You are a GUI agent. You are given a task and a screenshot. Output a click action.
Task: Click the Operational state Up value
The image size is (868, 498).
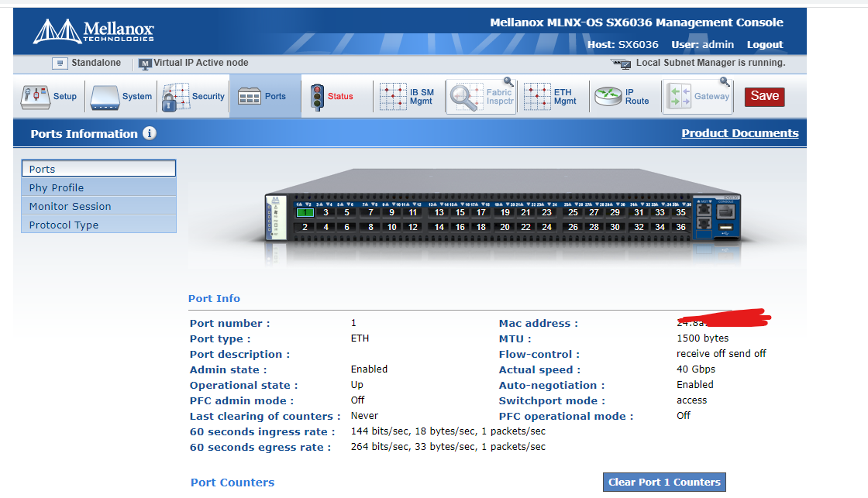(357, 385)
